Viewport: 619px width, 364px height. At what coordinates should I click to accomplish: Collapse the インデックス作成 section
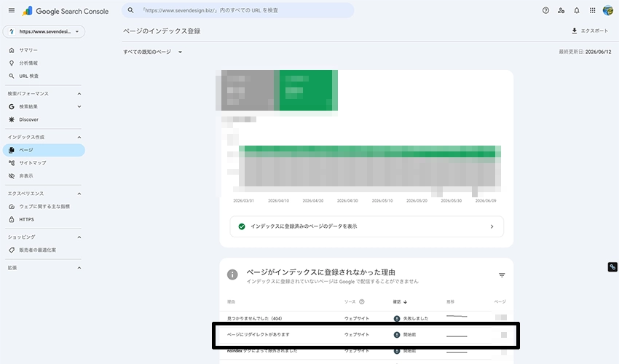click(x=79, y=138)
